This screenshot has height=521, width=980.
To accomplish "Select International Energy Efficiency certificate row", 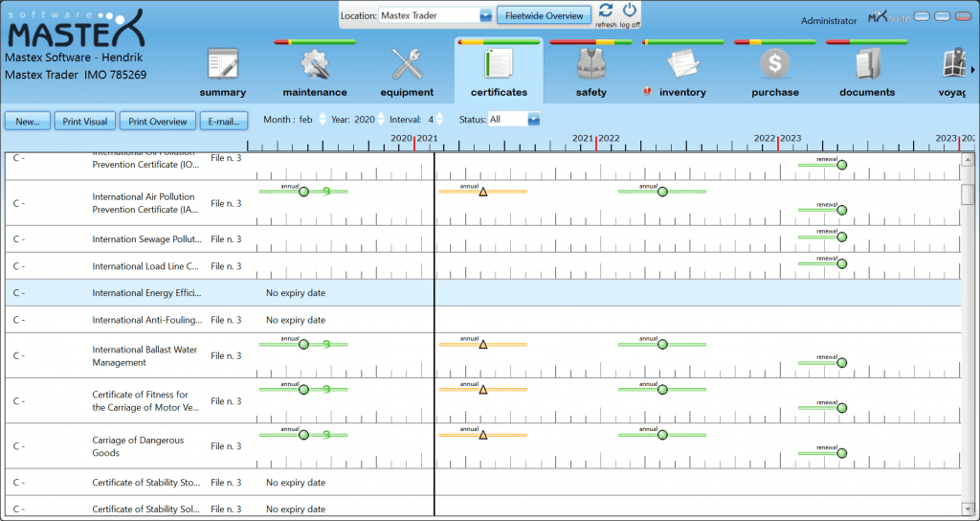I will click(146, 293).
